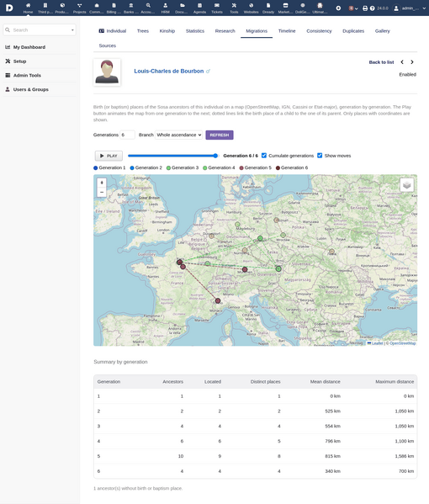The width and height of the screenshot is (429, 504).
Task: Go to previous record arrow
Action: tap(402, 62)
